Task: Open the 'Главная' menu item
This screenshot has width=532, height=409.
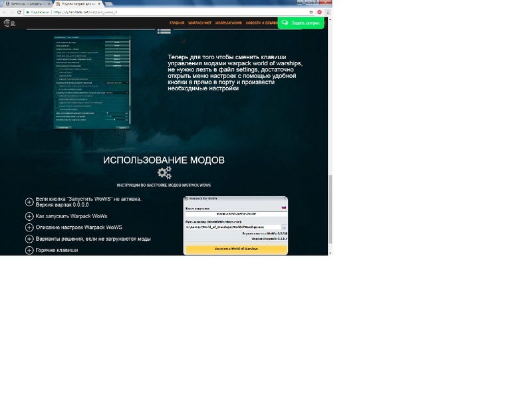Action: [177, 23]
